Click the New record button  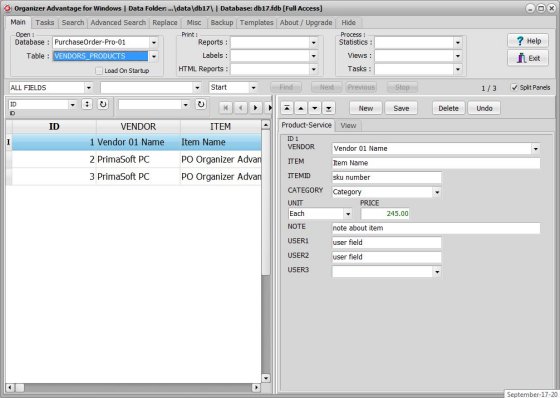pyautogui.click(x=366, y=108)
